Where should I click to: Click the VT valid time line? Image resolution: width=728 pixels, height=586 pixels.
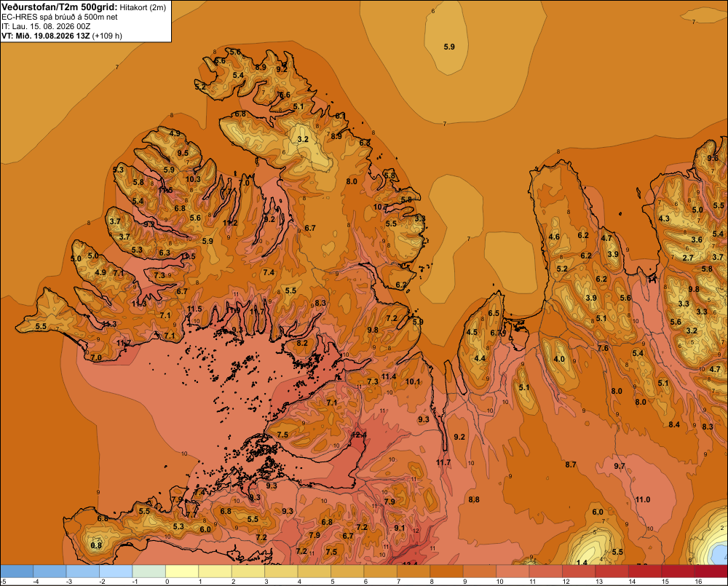[x=62, y=36]
